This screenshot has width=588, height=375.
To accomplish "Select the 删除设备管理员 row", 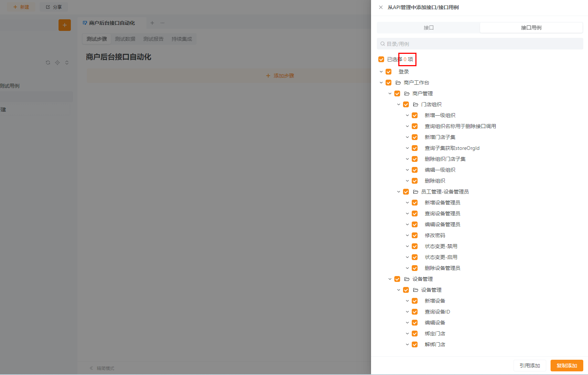I will [x=442, y=268].
